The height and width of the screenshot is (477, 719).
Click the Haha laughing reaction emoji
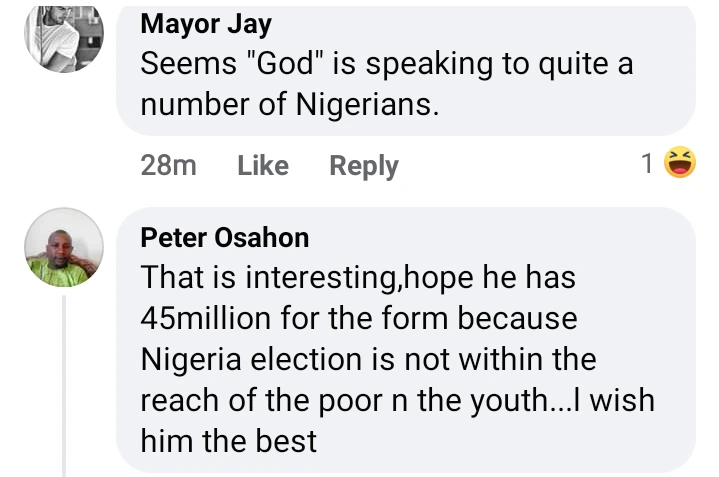tap(681, 164)
